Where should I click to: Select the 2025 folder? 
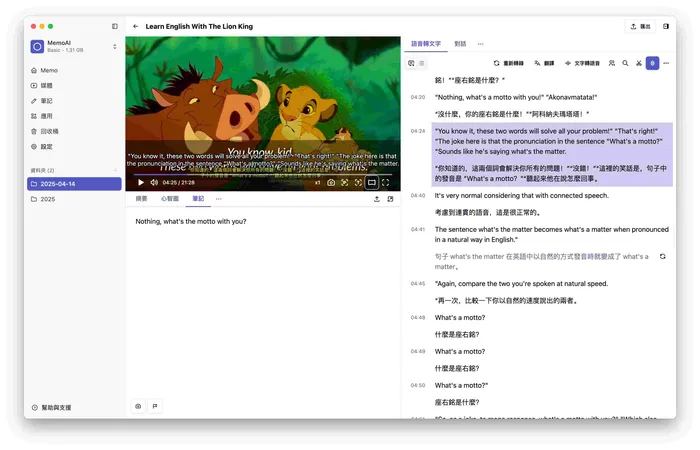(74, 199)
